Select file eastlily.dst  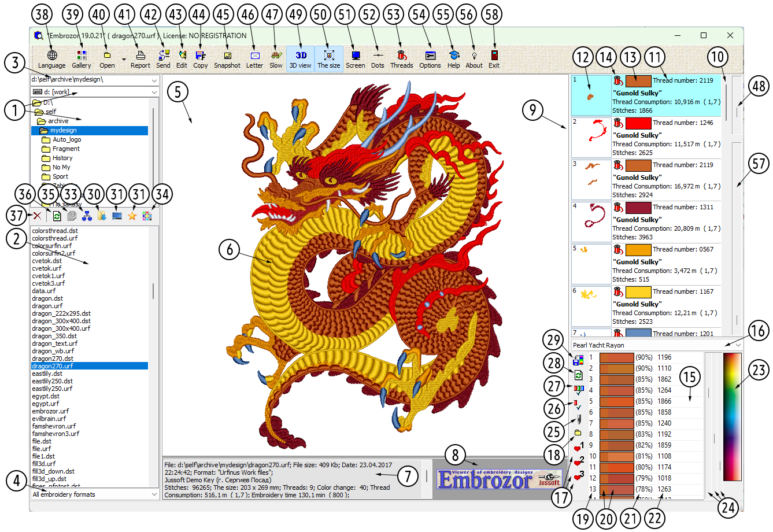pos(47,374)
